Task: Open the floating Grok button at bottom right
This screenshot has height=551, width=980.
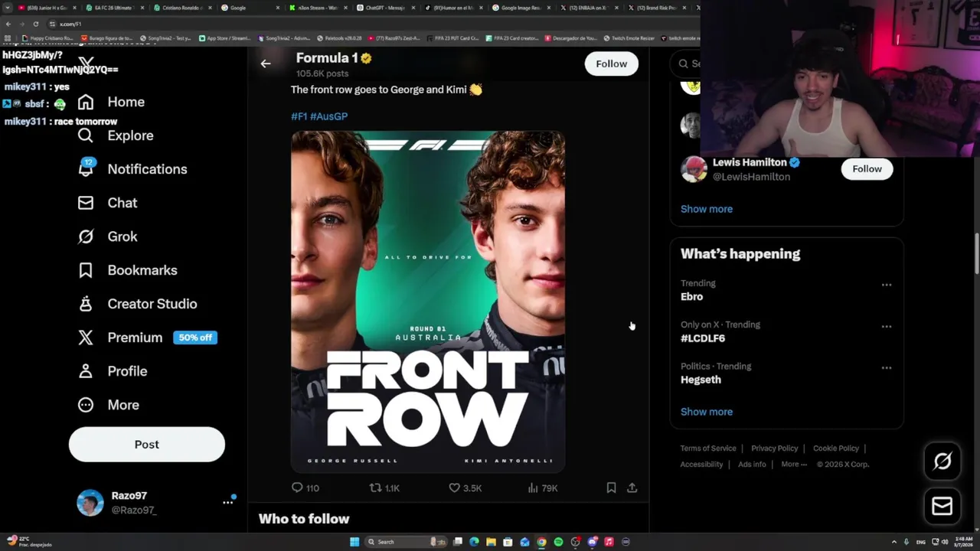Action: [942, 461]
